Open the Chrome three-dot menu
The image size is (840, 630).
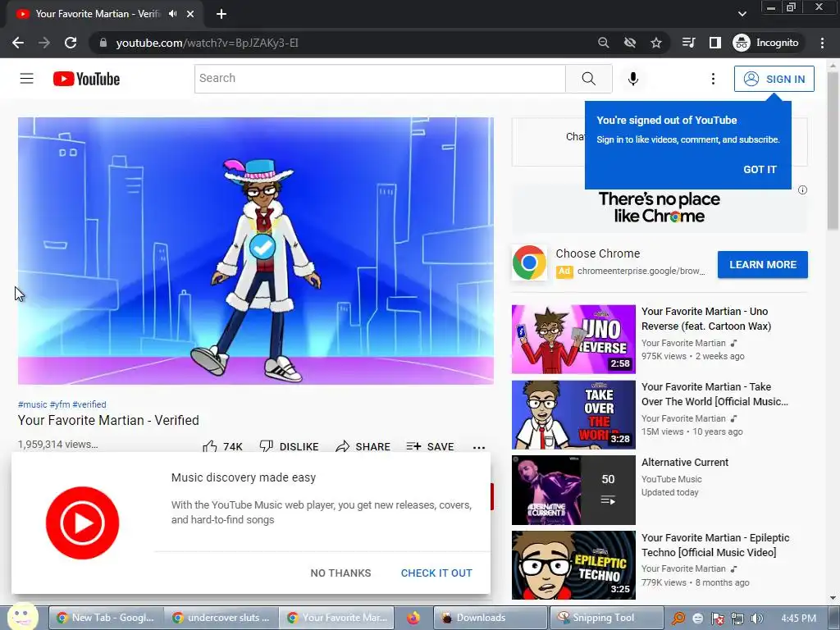pyautogui.click(x=822, y=43)
